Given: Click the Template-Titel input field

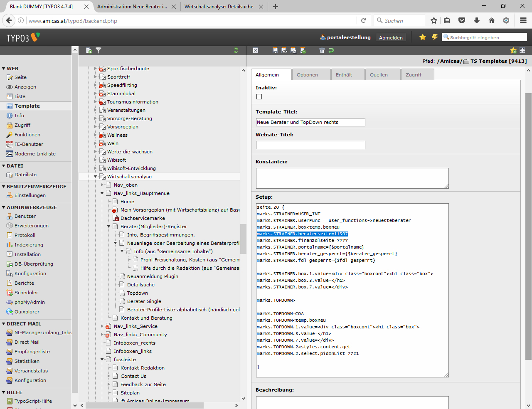Looking at the screenshot, I should coord(310,122).
